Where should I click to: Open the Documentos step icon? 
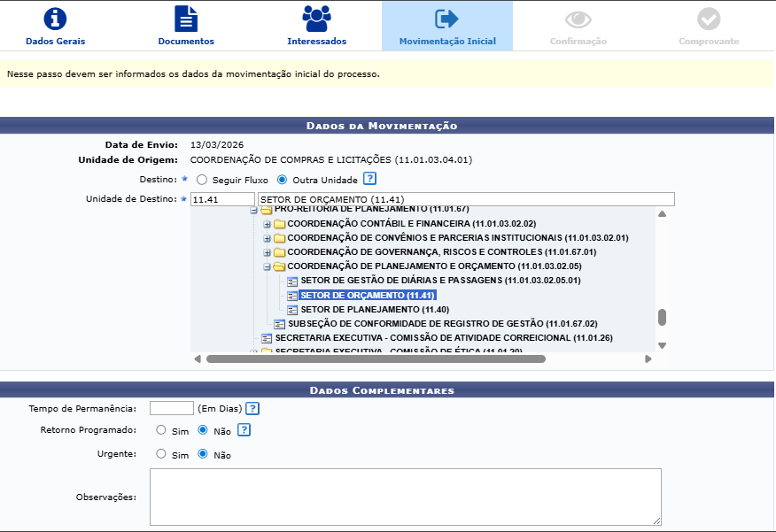point(186,19)
